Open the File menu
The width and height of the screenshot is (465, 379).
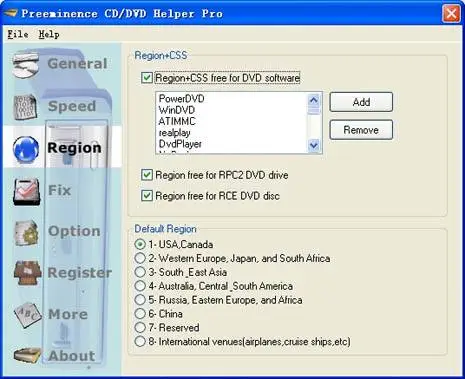(x=18, y=34)
